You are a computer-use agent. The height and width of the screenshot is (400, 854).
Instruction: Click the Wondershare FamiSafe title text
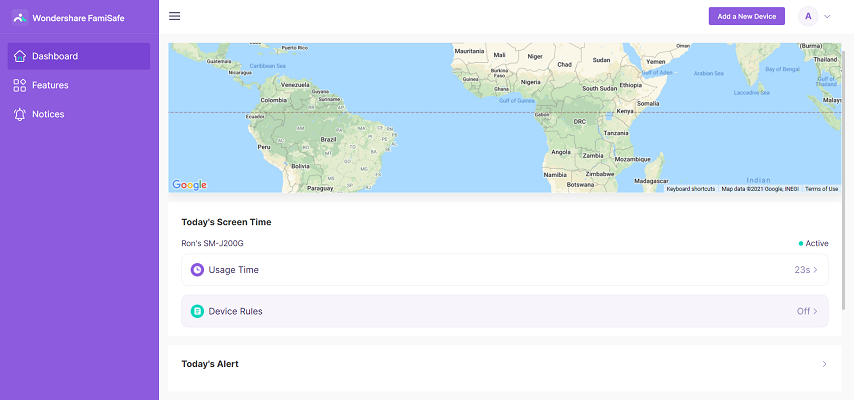pos(78,18)
